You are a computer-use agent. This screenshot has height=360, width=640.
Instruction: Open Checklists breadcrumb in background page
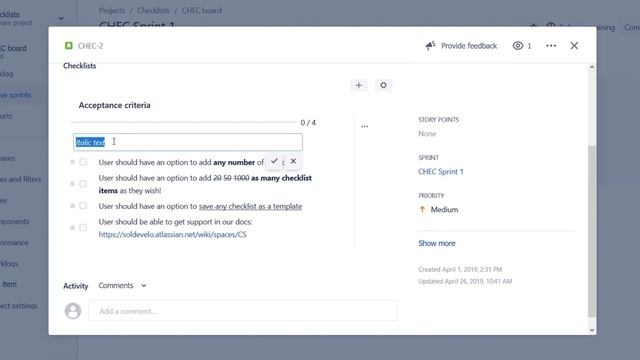153,11
